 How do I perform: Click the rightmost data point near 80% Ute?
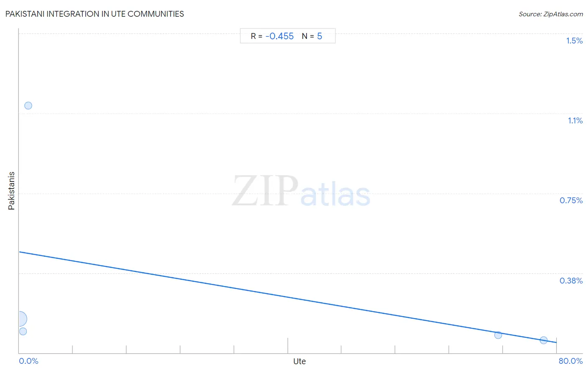click(x=544, y=340)
